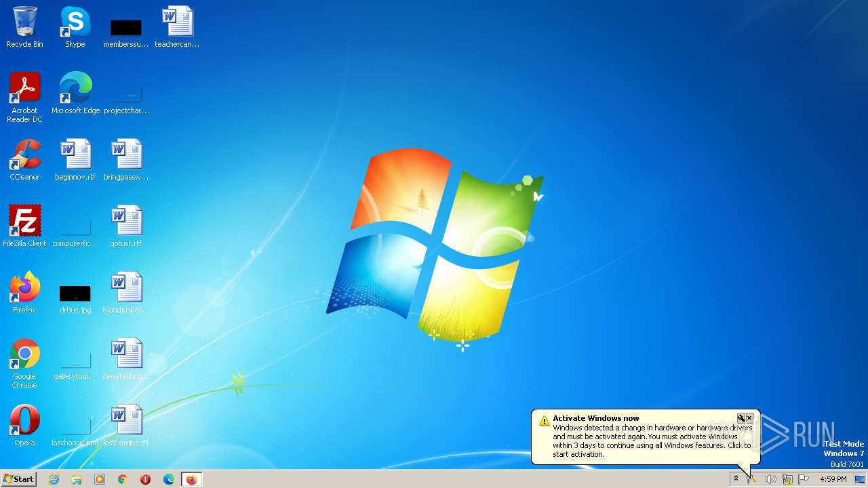Select the itemstesting... document
The image size is (868, 488).
pyautogui.click(x=126, y=359)
